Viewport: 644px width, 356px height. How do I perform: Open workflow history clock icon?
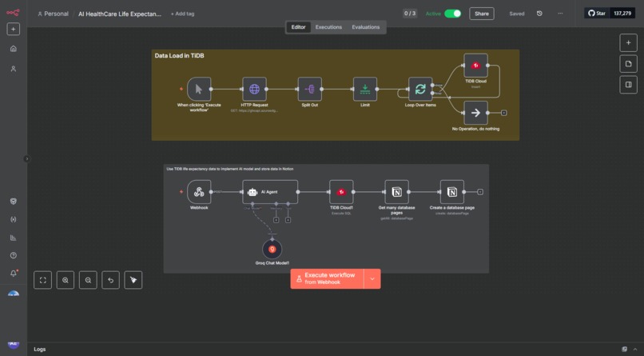click(539, 14)
